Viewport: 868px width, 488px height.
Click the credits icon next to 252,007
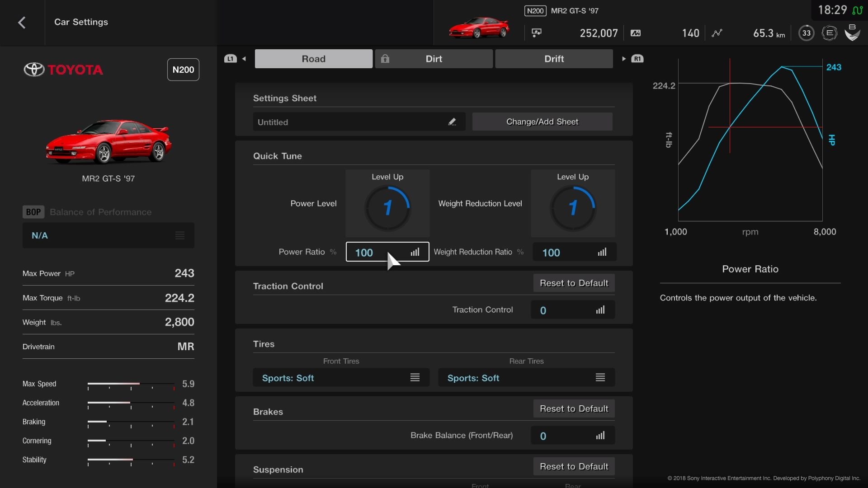537,33
